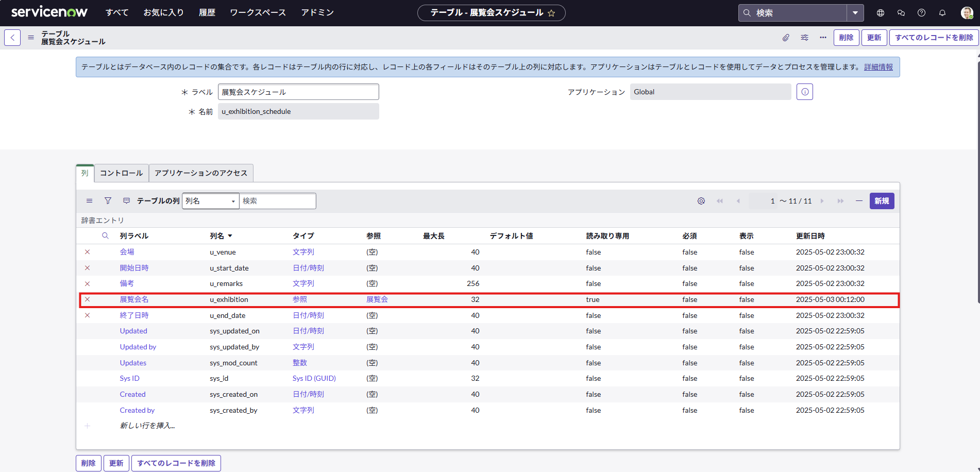Click the page number field
Screen dimensions: 980x472
point(764,201)
